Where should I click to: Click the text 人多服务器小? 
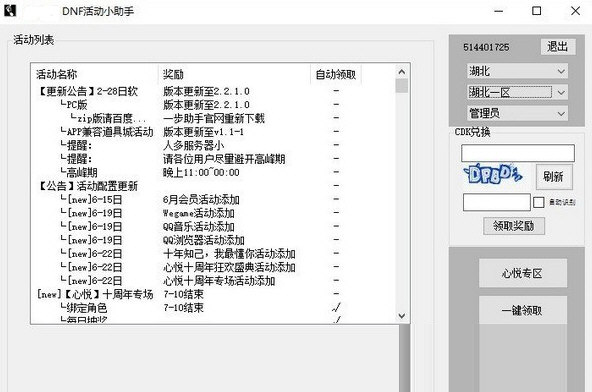pos(194,145)
